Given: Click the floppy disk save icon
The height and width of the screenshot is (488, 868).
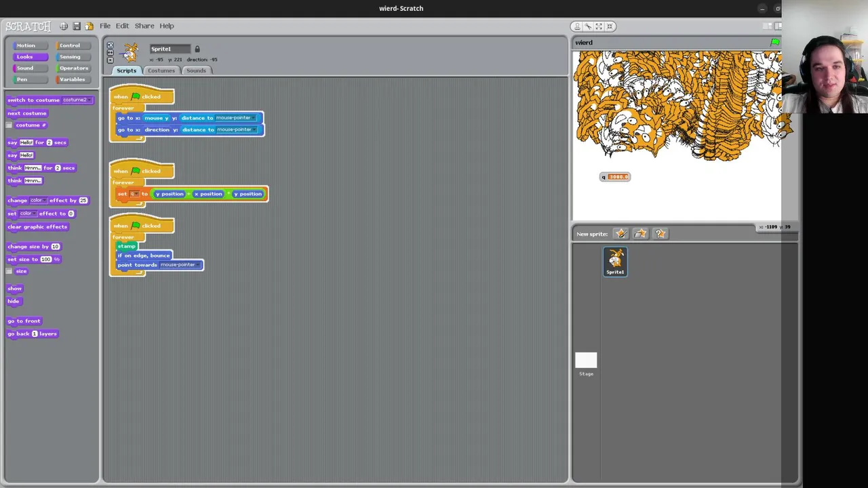Looking at the screenshot, I should [x=77, y=26].
